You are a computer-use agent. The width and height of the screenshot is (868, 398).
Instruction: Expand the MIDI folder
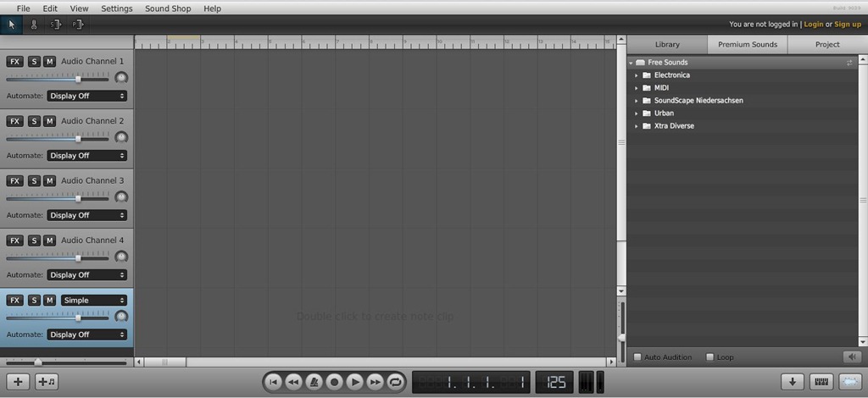point(637,88)
